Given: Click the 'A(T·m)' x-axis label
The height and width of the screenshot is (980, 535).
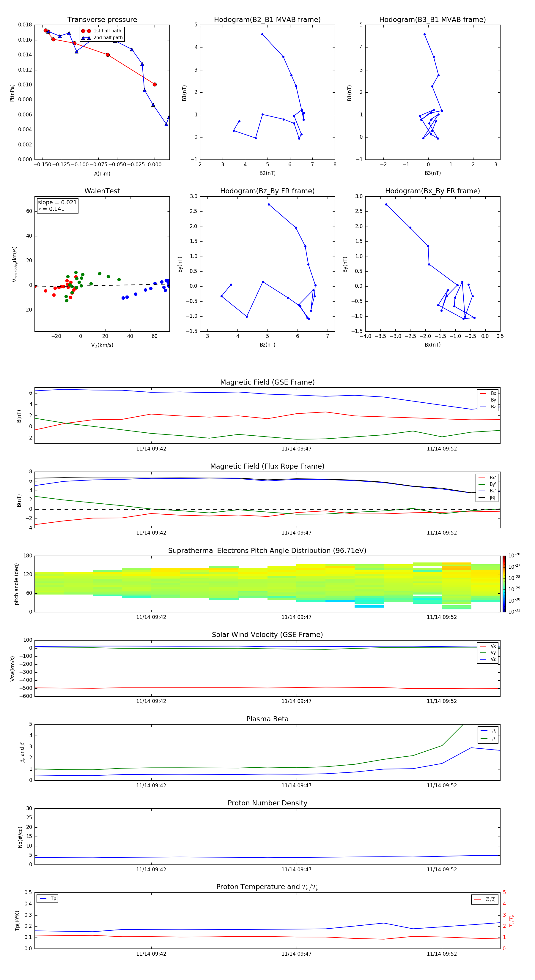Looking at the screenshot, I should 102,173.
